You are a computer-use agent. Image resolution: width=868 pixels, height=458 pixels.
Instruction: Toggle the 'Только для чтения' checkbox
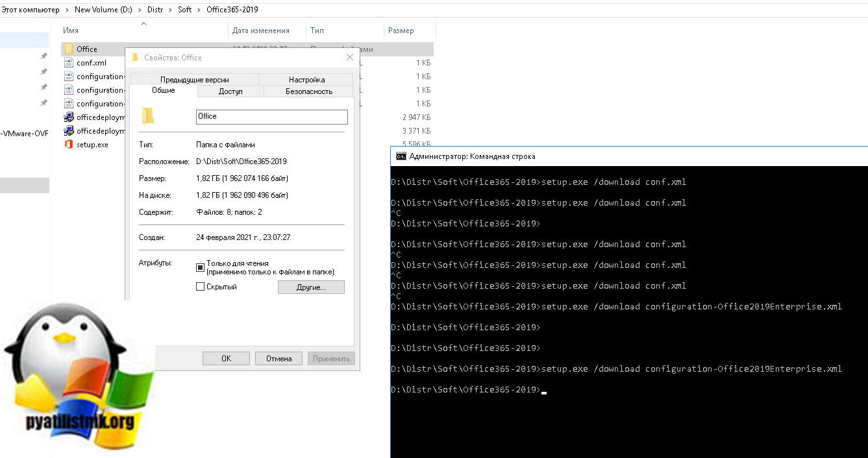tap(200, 267)
